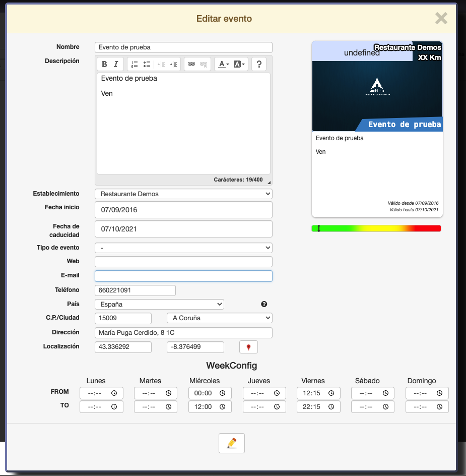Open Jueves FROM clock picker
This screenshot has height=476, width=466.
point(277,393)
